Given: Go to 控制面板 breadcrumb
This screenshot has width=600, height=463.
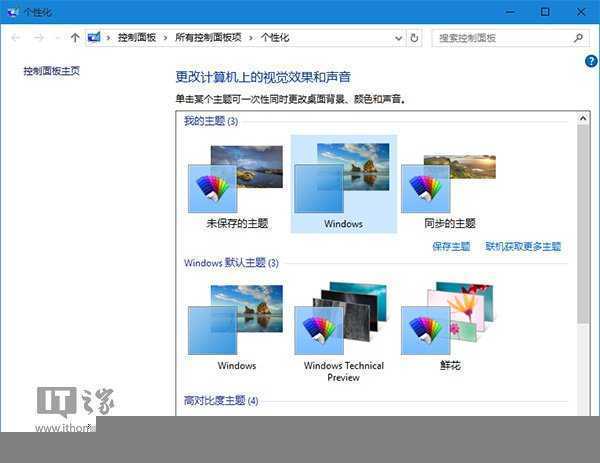Looking at the screenshot, I should click(137, 37).
